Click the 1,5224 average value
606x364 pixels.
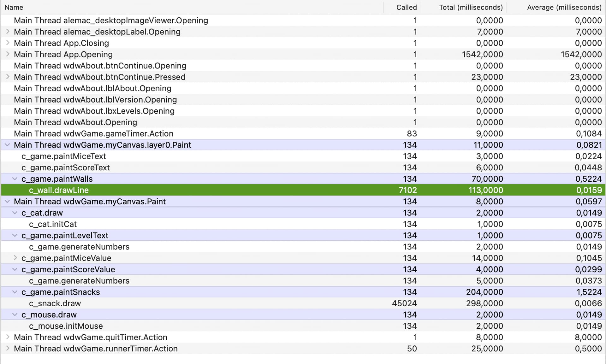pyautogui.click(x=589, y=292)
